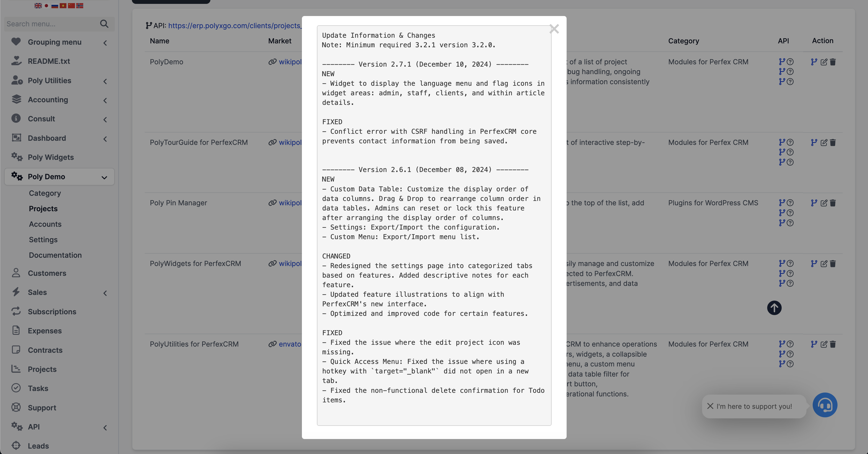Delete the PolyUtilities for PerfexCRM project
Image resolution: width=868 pixels, height=454 pixels.
pyautogui.click(x=833, y=344)
